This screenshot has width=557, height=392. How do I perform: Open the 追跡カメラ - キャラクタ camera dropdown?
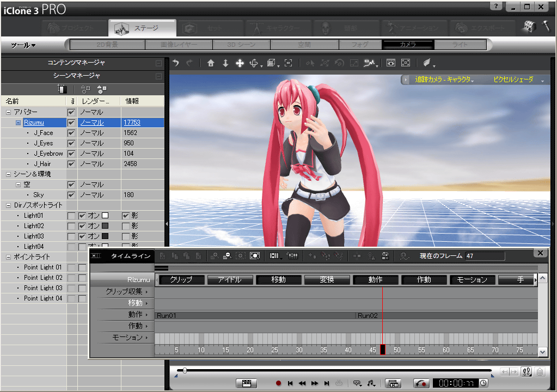[x=444, y=79]
